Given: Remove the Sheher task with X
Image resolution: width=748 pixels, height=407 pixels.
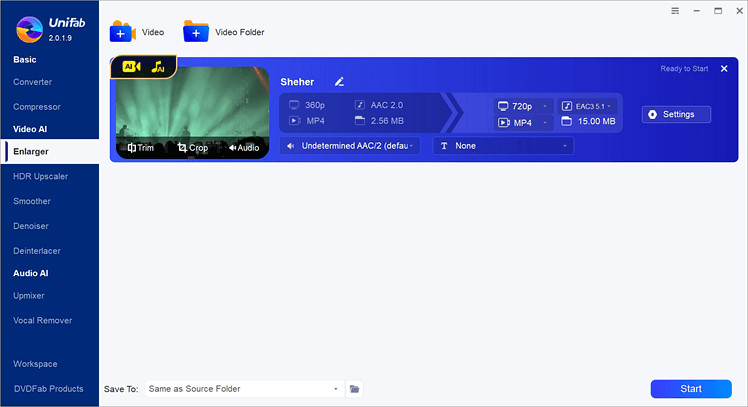Looking at the screenshot, I should coord(724,69).
